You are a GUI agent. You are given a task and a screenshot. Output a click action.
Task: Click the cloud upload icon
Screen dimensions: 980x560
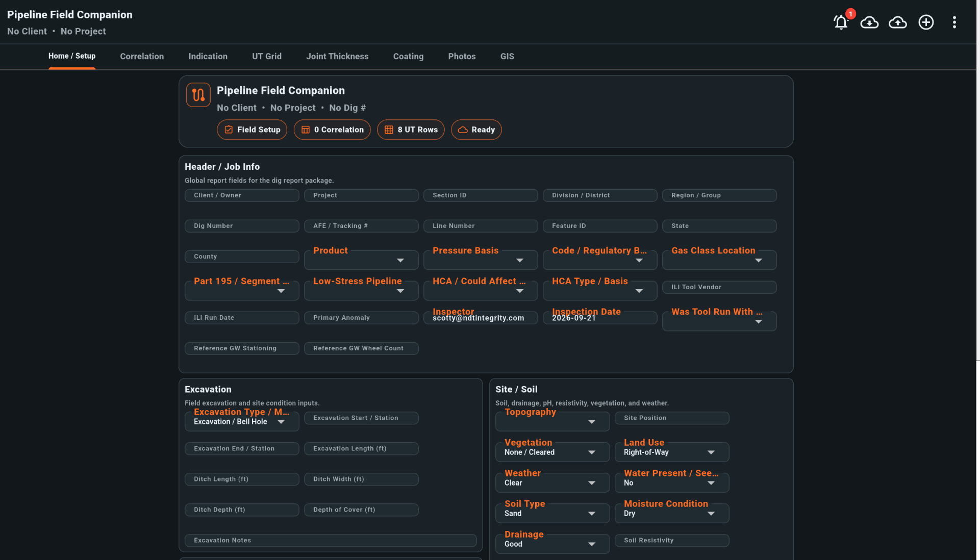898,22
